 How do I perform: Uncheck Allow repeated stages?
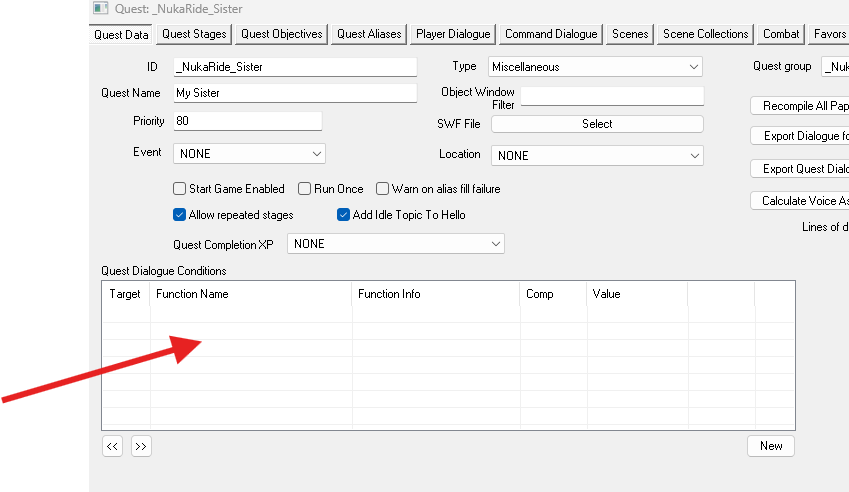tap(179, 215)
